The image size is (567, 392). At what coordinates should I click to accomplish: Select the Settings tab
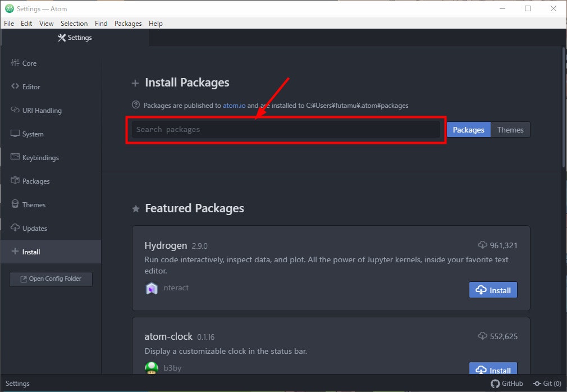75,38
